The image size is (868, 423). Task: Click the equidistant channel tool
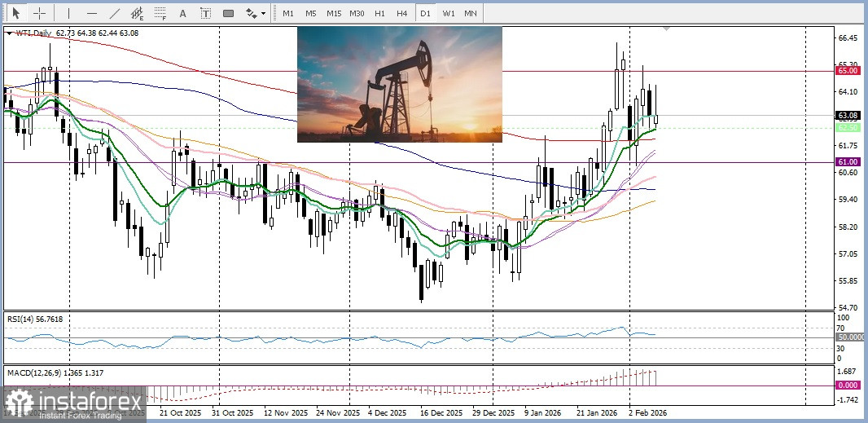[138, 13]
